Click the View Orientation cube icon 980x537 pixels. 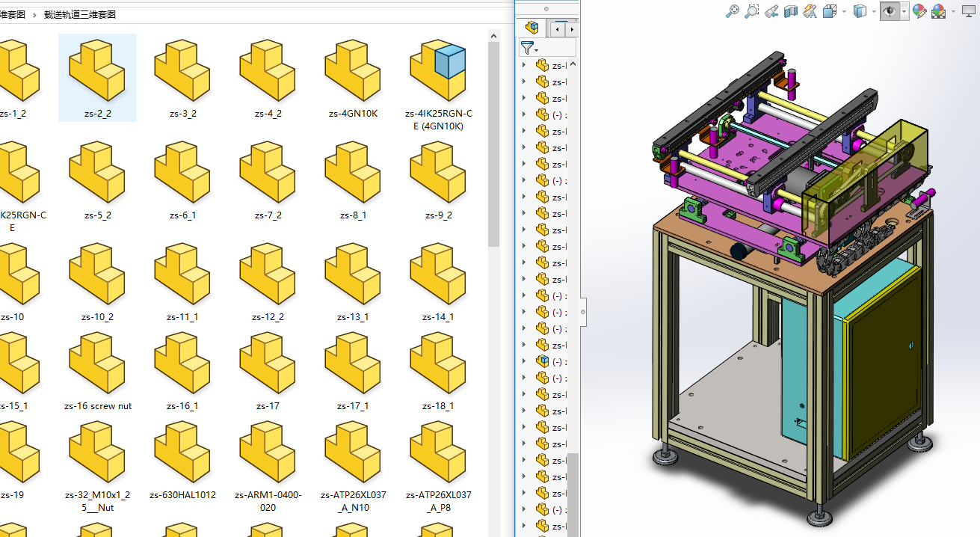829,11
